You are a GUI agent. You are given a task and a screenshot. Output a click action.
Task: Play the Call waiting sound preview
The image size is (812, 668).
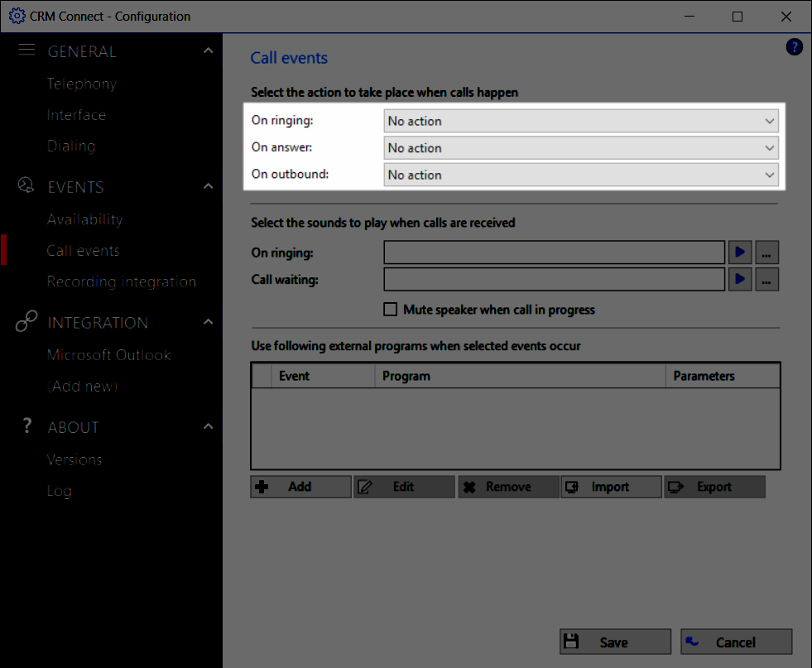[x=740, y=280]
